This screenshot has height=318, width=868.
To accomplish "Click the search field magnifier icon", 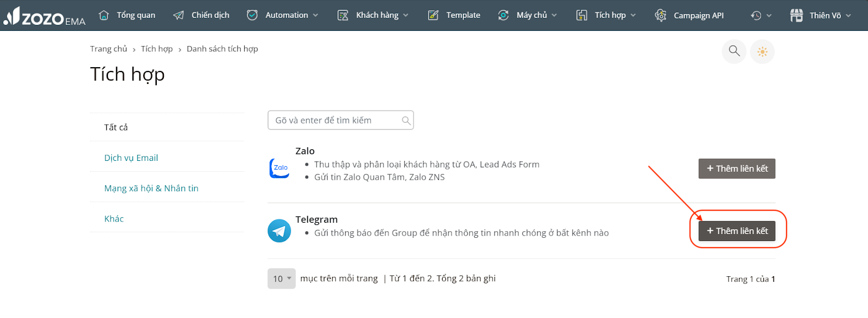I will coord(406,120).
